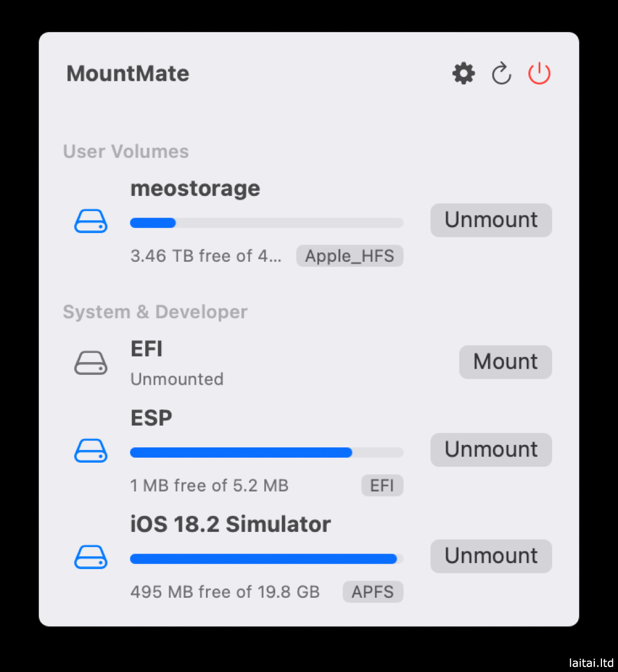Viewport: 618px width, 672px height.
Task: Select the meostorage volume name
Action: 195,189
